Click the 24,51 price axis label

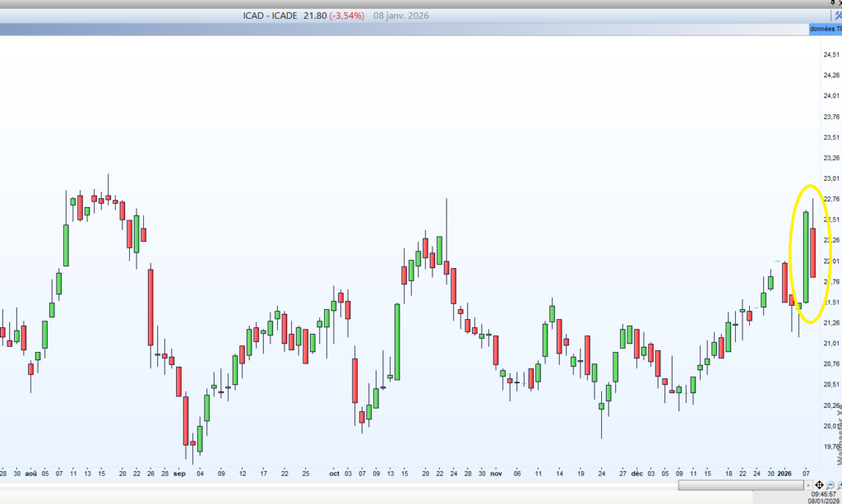tap(829, 55)
